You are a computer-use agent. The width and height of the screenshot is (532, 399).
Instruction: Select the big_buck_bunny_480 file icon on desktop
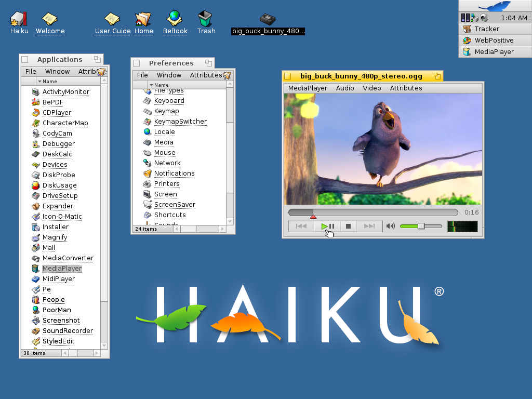[268, 18]
